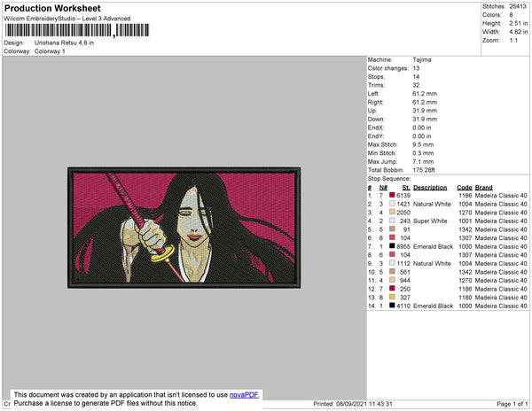Select the Purchase a license notice text
Screen dimensions: 532x411
point(106,403)
